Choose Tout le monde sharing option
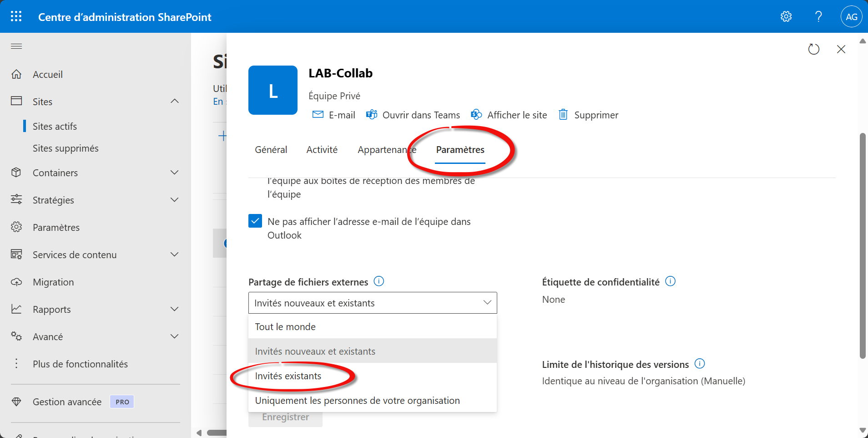Viewport: 868px width, 438px height. tap(285, 327)
